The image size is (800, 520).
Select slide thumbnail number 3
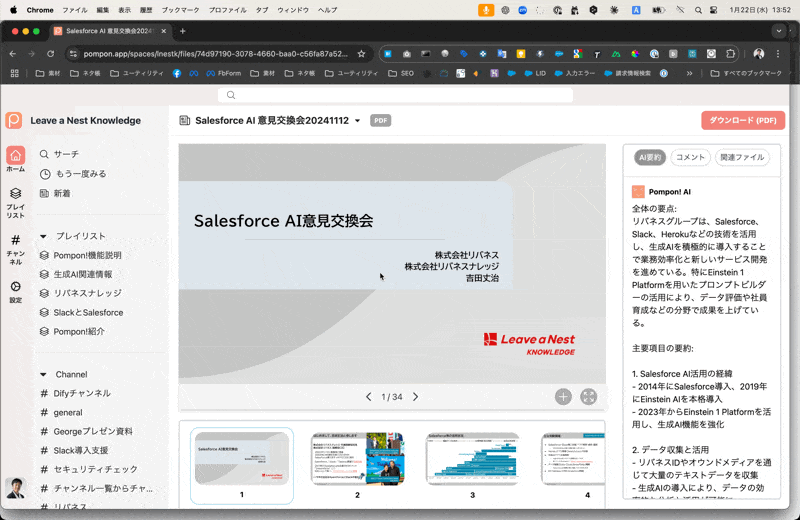click(472, 460)
